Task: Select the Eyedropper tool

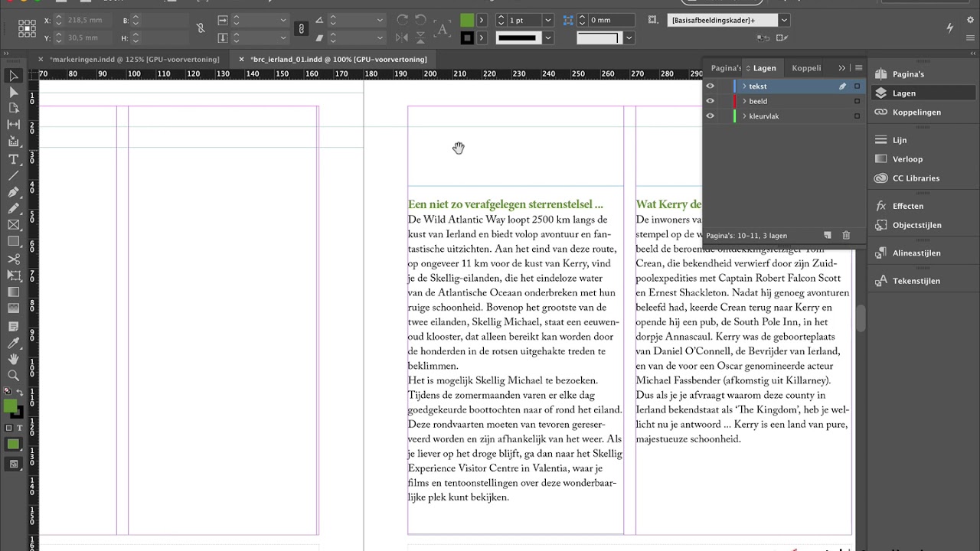Action: tap(13, 343)
